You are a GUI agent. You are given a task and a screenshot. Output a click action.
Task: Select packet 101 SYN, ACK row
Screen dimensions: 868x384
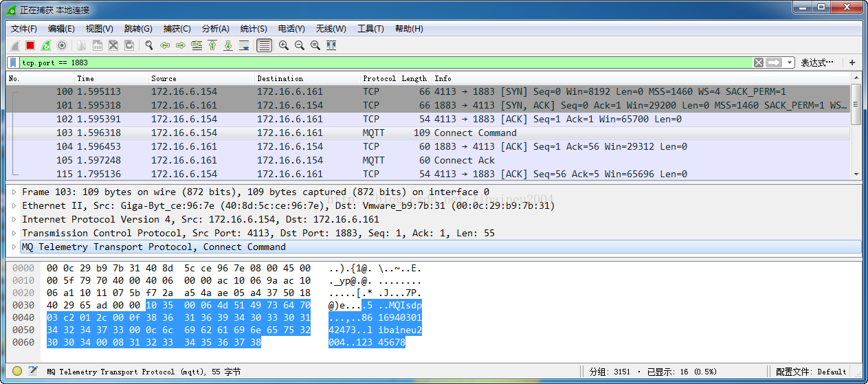428,105
